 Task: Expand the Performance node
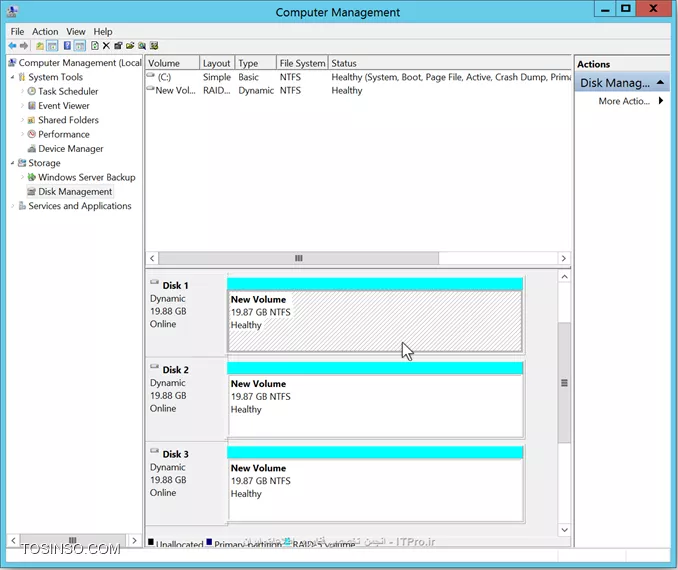click(22, 134)
